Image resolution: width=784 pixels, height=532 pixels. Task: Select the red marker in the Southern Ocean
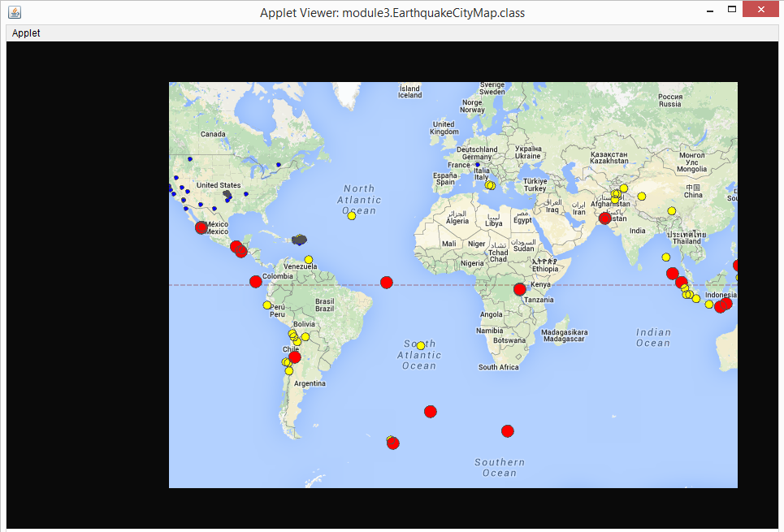[x=507, y=430]
